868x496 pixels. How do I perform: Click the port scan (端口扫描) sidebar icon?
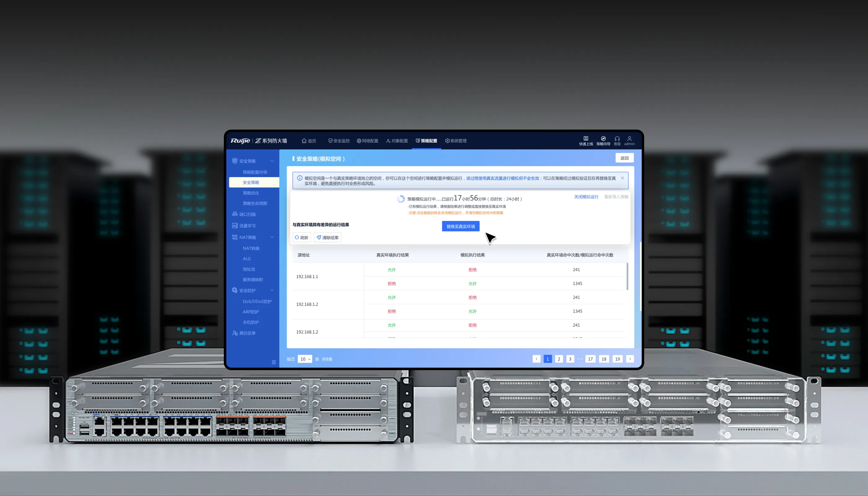coord(235,214)
